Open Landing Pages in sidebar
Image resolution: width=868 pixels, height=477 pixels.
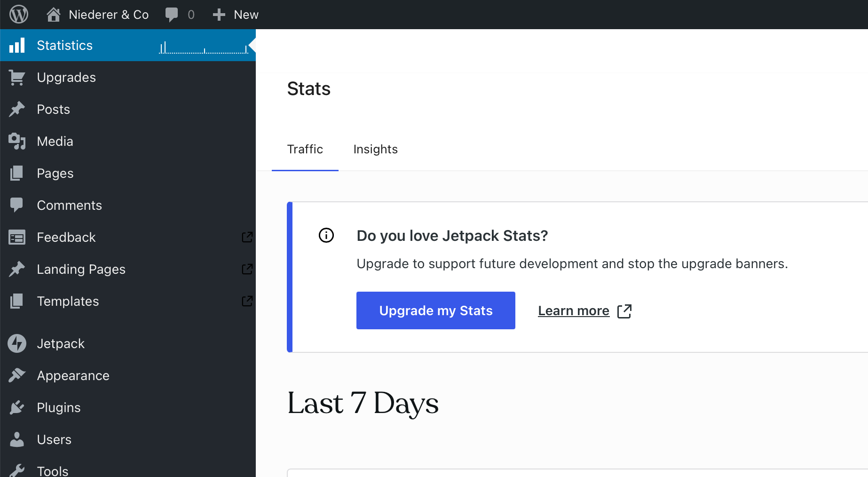[81, 269]
